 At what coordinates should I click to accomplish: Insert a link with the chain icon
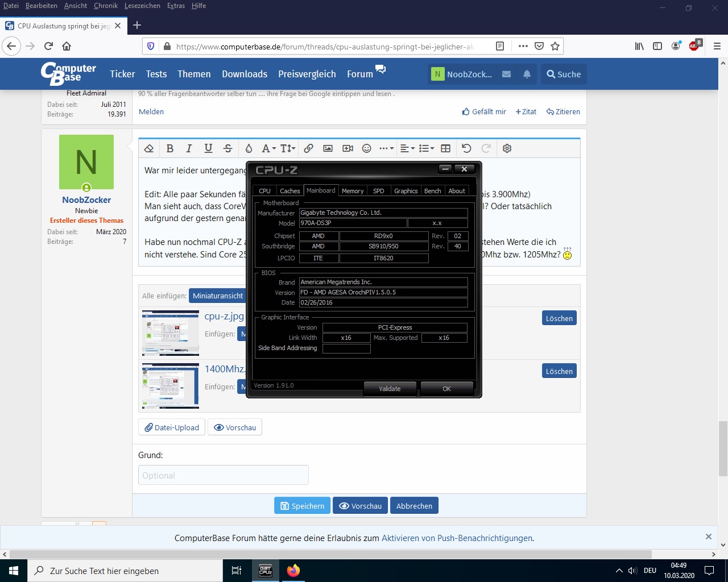coord(308,148)
